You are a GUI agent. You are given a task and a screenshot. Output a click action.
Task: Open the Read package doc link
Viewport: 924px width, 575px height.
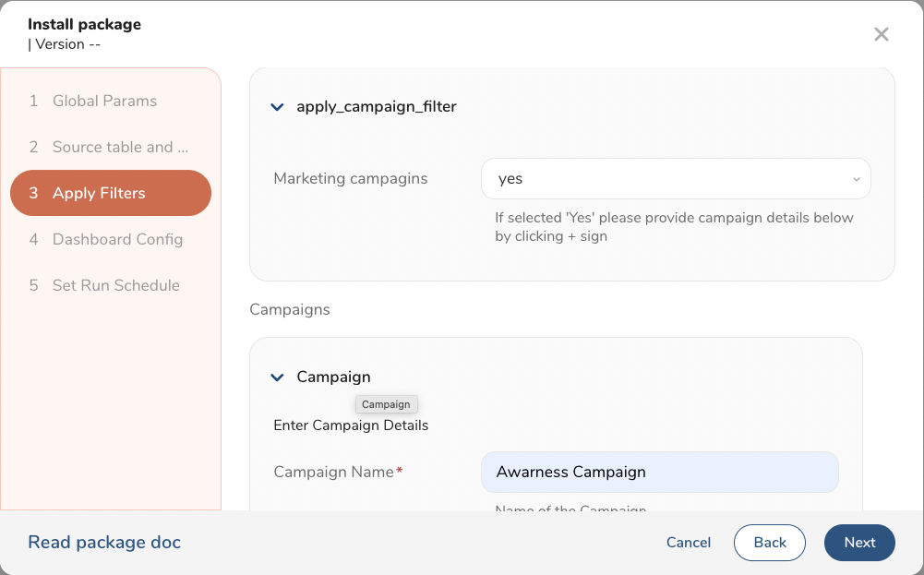(104, 542)
